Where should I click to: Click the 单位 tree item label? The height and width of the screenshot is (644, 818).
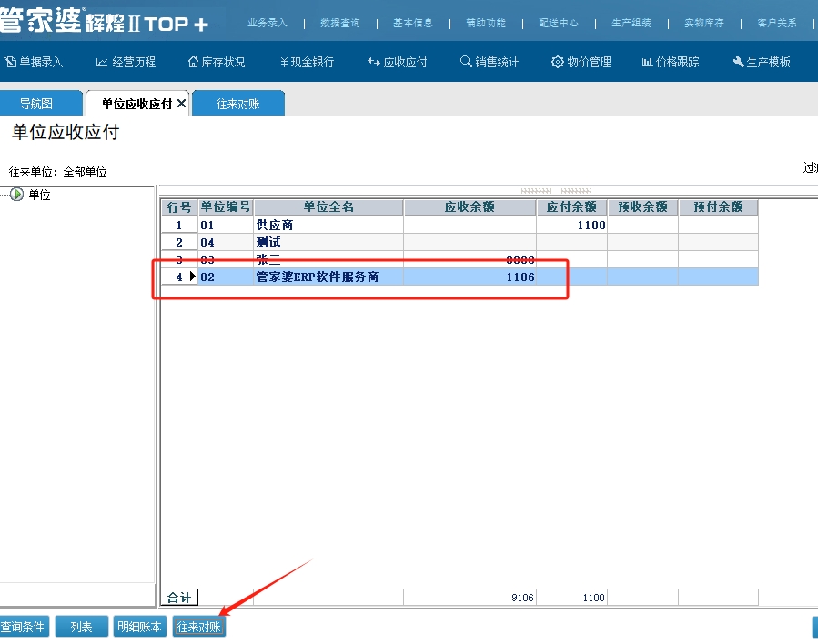click(x=40, y=195)
